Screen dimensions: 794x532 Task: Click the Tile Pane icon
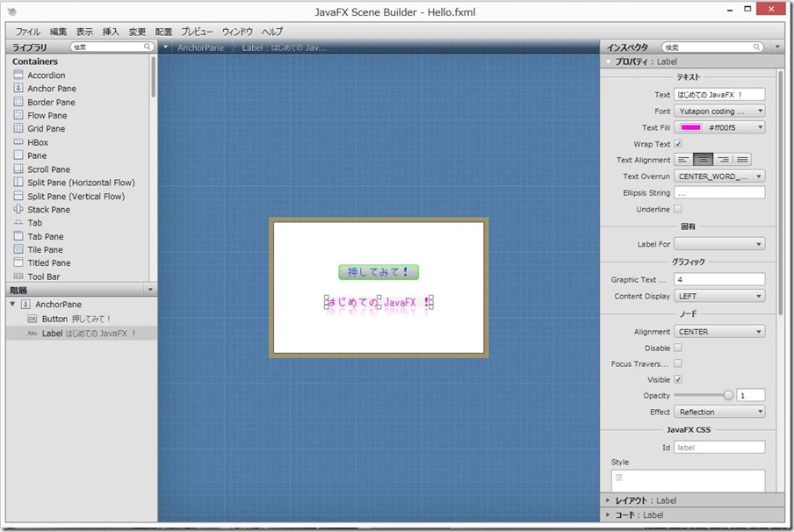(x=18, y=249)
